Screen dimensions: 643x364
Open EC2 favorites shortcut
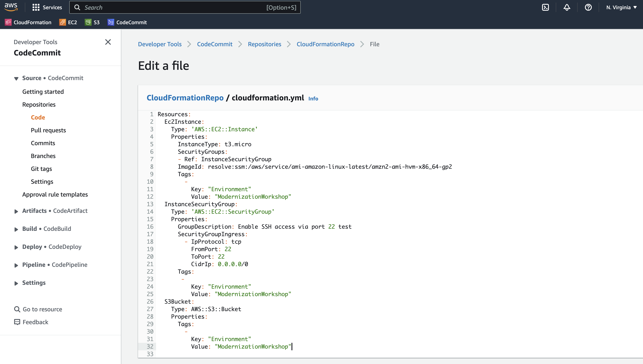pyautogui.click(x=68, y=22)
